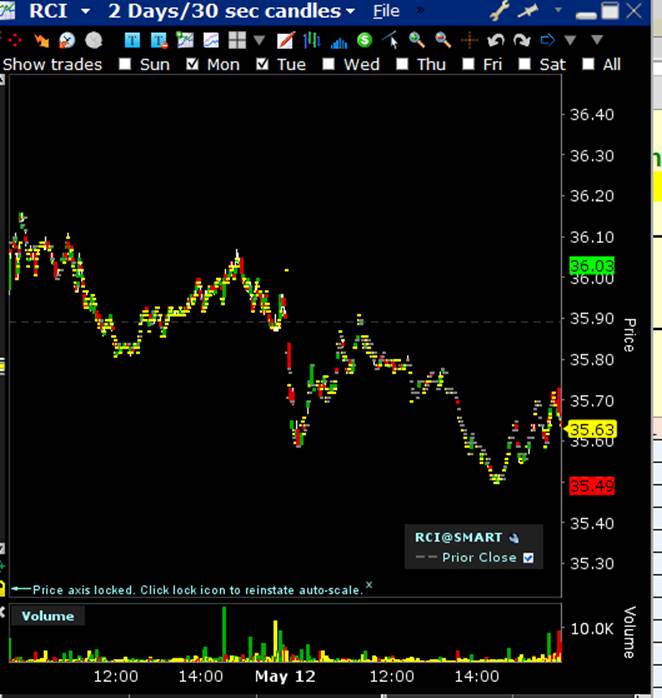Click the Volume panel label
662x698 pixels.
[x=48, y=616]
